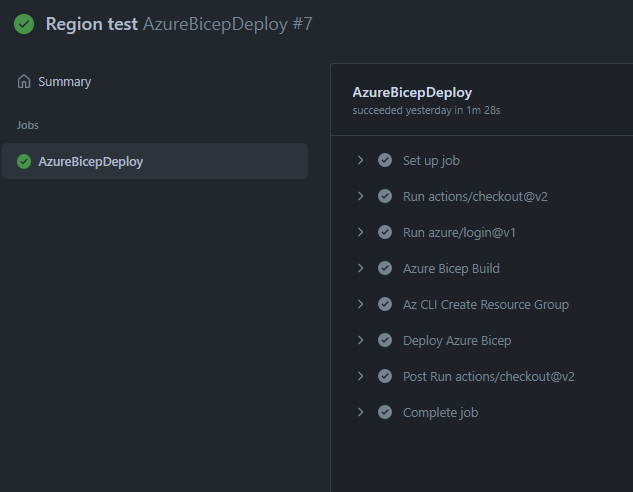Click the Azure Bicep Build success checkmark
The image size is (633, 492).
coord(384,268)
